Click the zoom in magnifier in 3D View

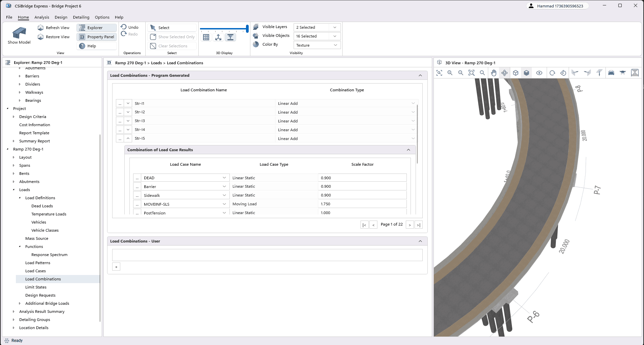[450, 73]
